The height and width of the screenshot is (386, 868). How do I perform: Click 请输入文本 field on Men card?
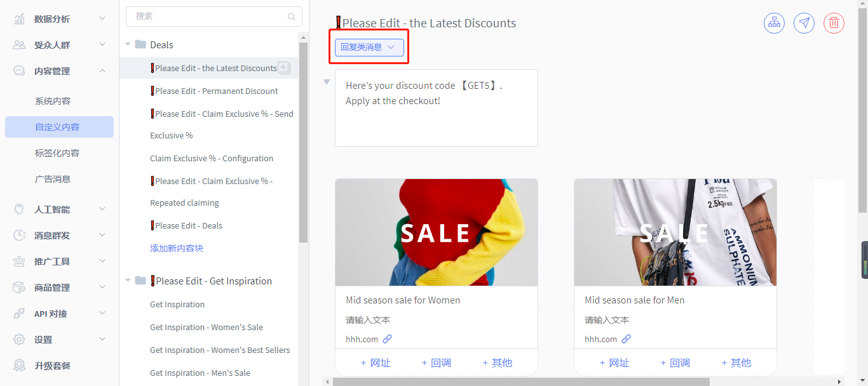[607, 320]
